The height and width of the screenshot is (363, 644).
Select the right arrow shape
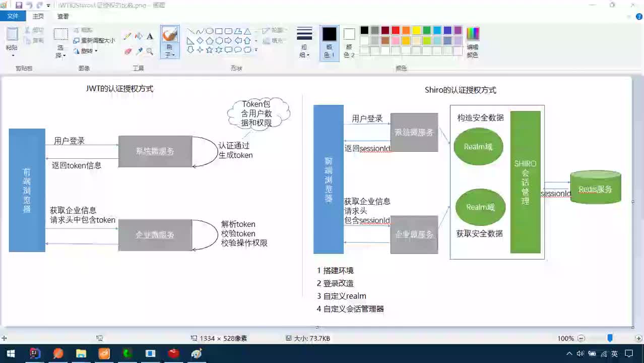pyautogui.click(x=229, y=40)
